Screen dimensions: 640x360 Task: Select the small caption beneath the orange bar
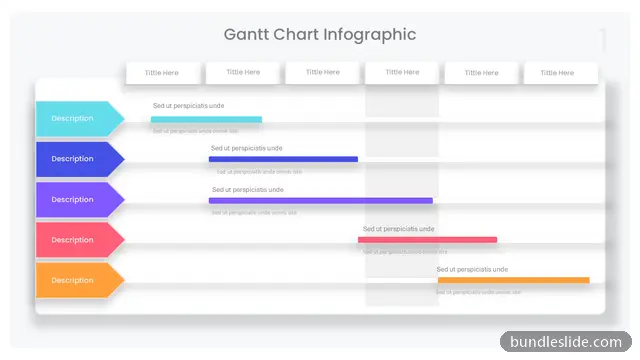pyautogui.click(x=478, y=292)
